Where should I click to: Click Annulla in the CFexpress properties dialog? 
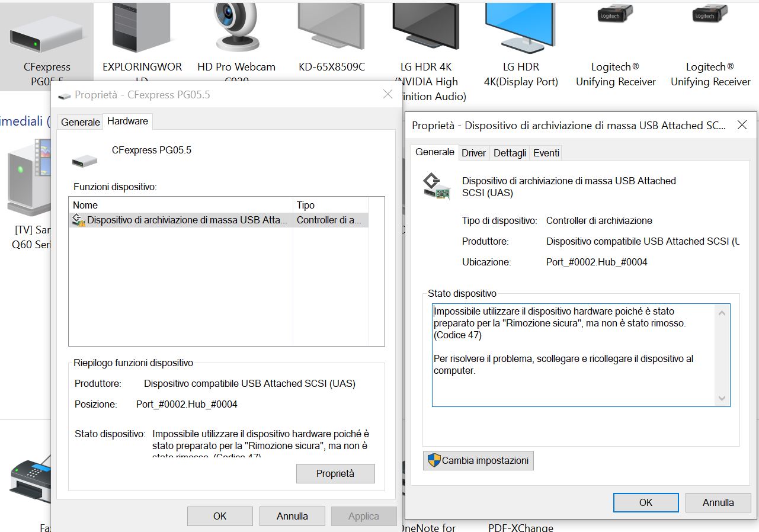292,516
